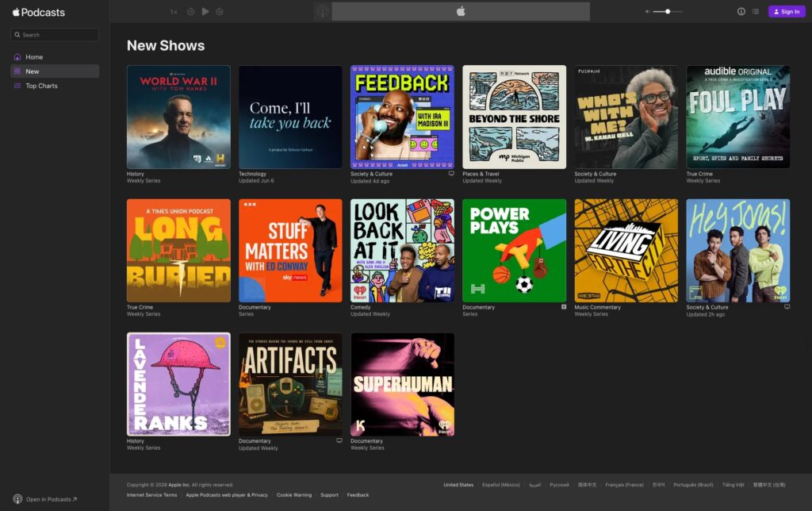This screenshot has width=812, height=511.
Task: Go to Home in sidebar
Action: click(x=55, y=57)
